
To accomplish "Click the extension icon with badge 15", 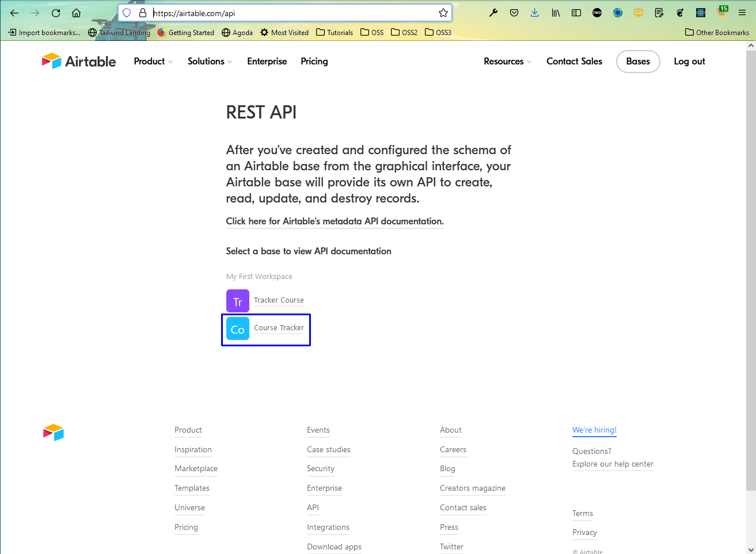I will coord(723,12).
